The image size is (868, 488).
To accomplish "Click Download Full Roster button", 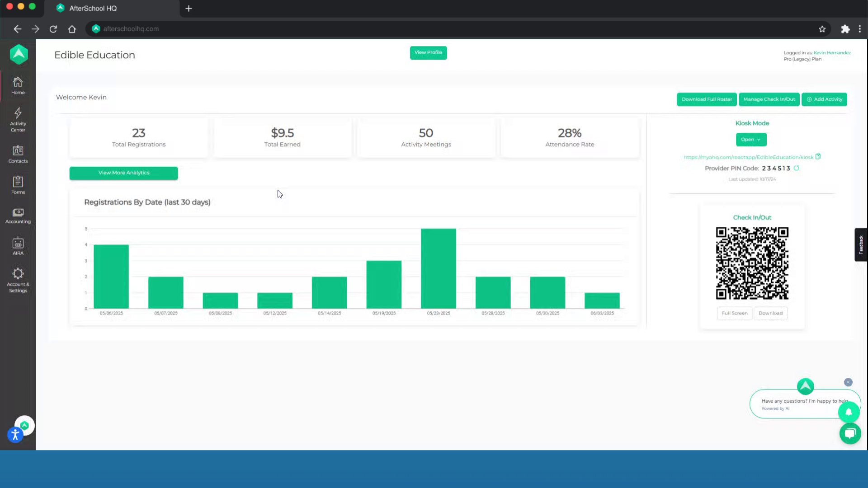I will point(707,99).
